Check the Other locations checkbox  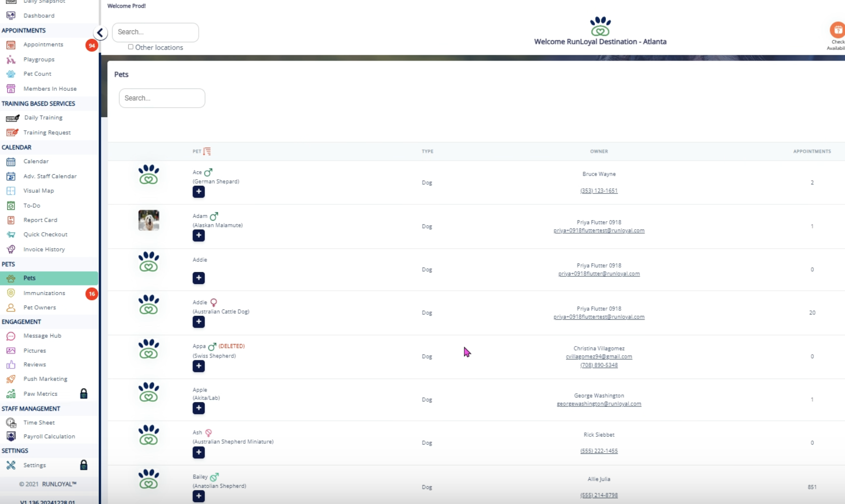(x=131, y=47)
